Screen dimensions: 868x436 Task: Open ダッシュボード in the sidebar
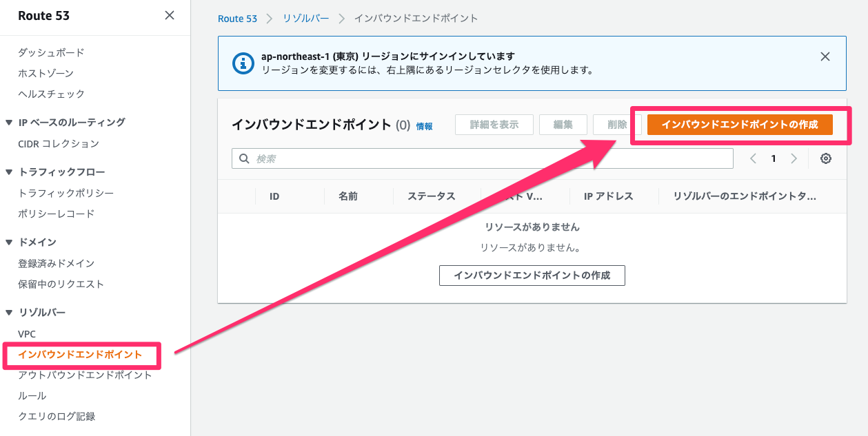pos(51,52)
